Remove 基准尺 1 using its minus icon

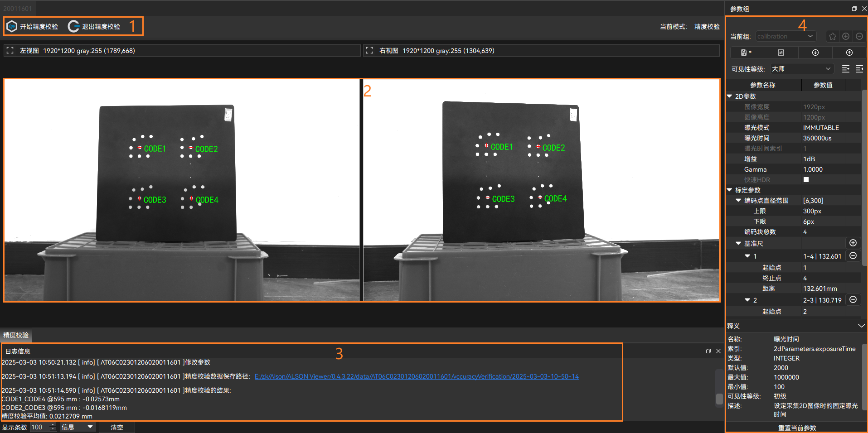point(853,256)
